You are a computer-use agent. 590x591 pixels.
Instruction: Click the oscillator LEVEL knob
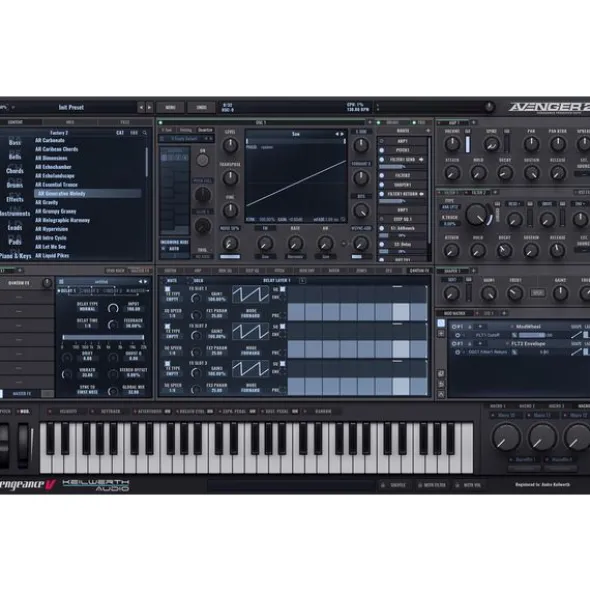tap(230, 145)
